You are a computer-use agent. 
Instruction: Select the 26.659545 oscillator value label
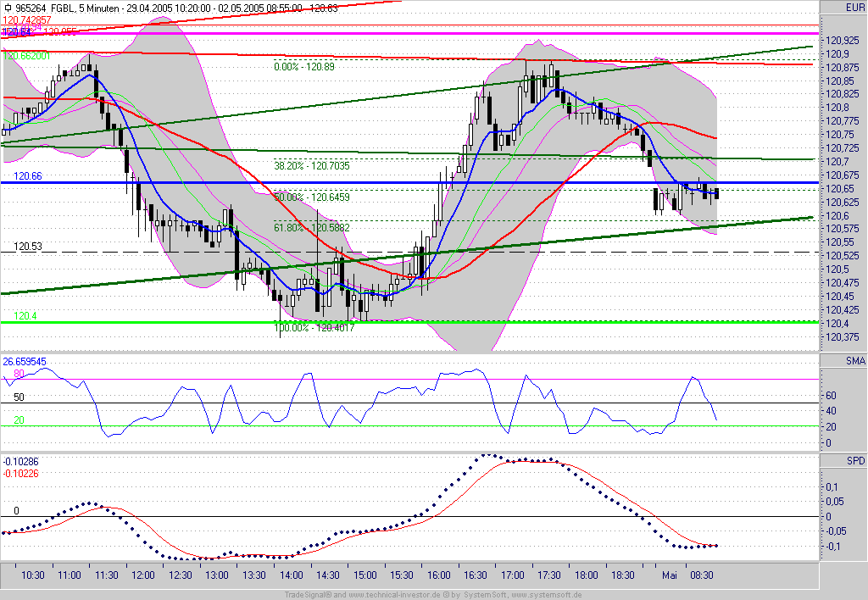point(25,361)
